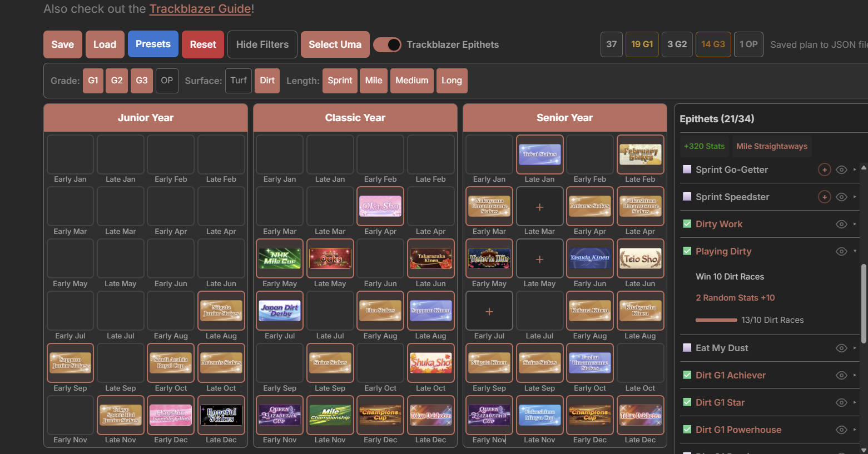Click the Load button

(105, 44)
